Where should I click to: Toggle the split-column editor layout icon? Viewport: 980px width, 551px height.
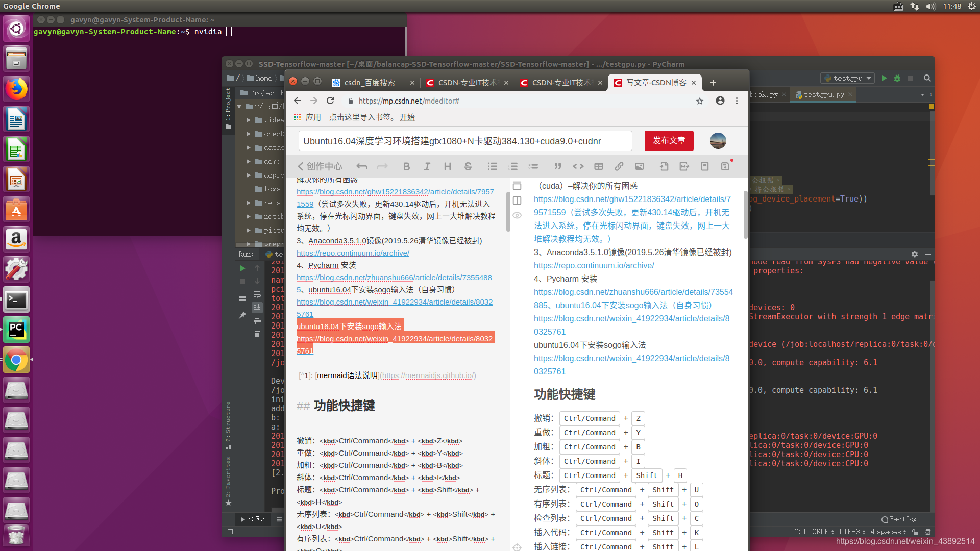click(x=517, y=201)
